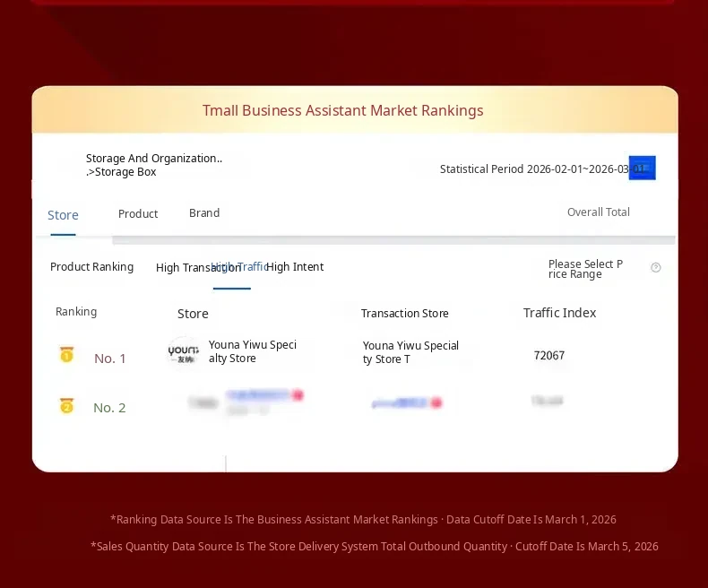Open the Brand tab

point(204,212)
